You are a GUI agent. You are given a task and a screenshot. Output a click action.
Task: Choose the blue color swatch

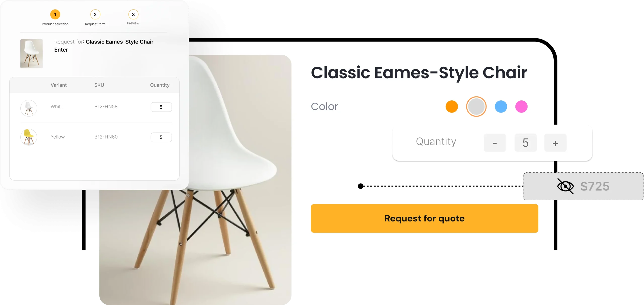click(x=501, y=106)
